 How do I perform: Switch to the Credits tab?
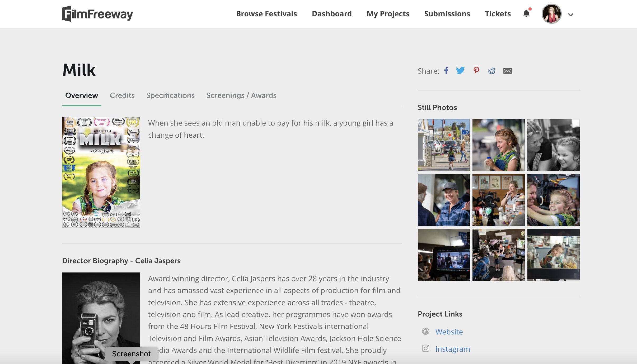[x=122, y=95]
